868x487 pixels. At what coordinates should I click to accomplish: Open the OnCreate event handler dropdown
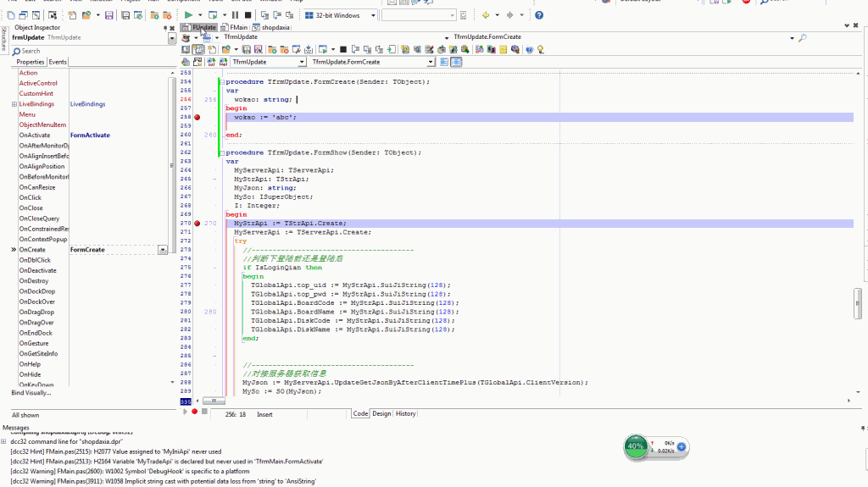click(163, 250)
